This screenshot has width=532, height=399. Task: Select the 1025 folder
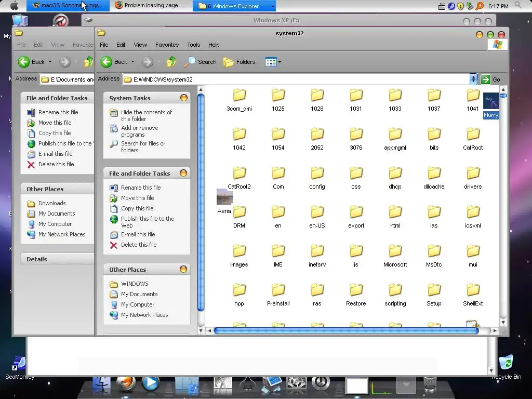(x=278, y=100)
